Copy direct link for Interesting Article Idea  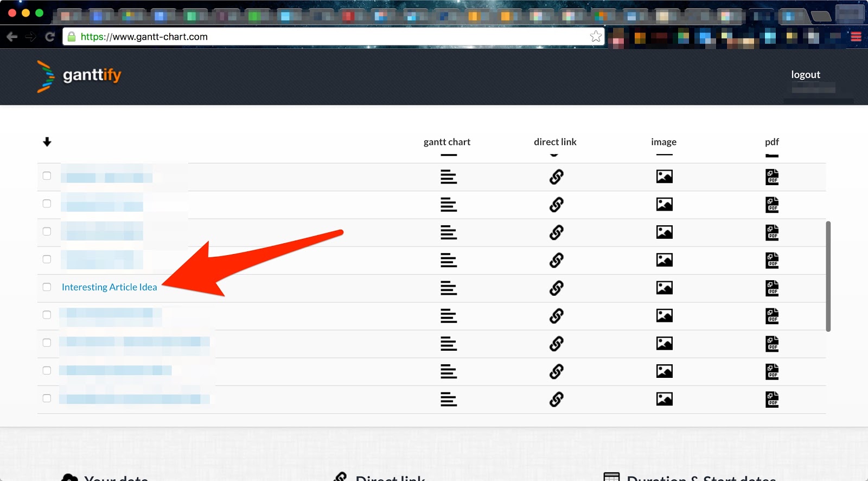(x=556, y=288)
